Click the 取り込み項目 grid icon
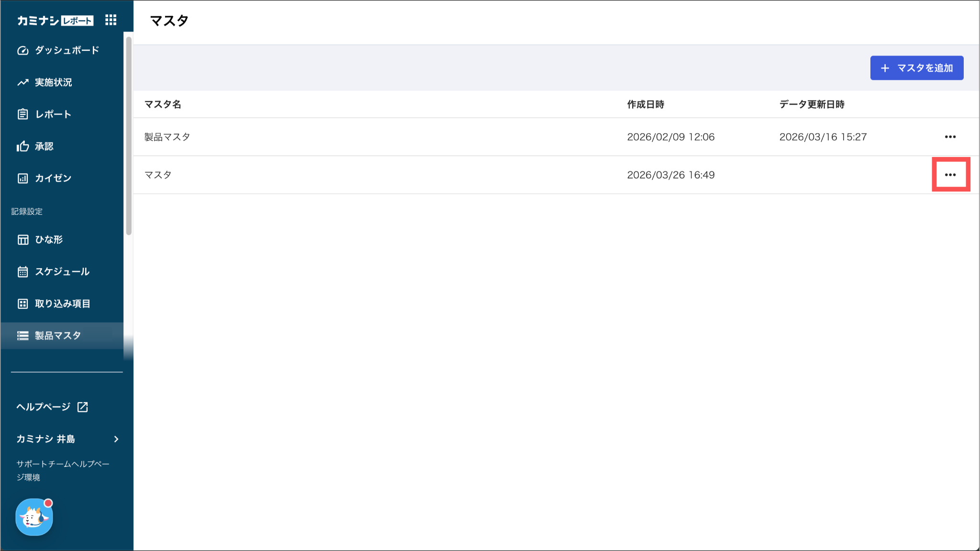This screenshot has width=980, height=551. (22, 304)
